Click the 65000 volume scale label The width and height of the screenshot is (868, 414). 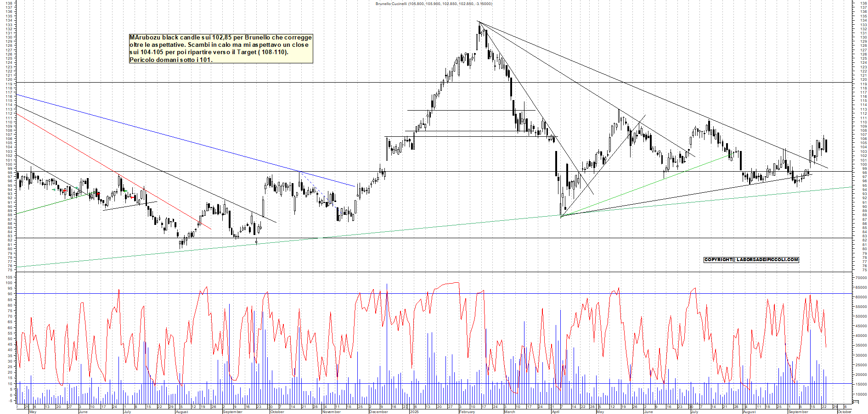pos(861,287)
